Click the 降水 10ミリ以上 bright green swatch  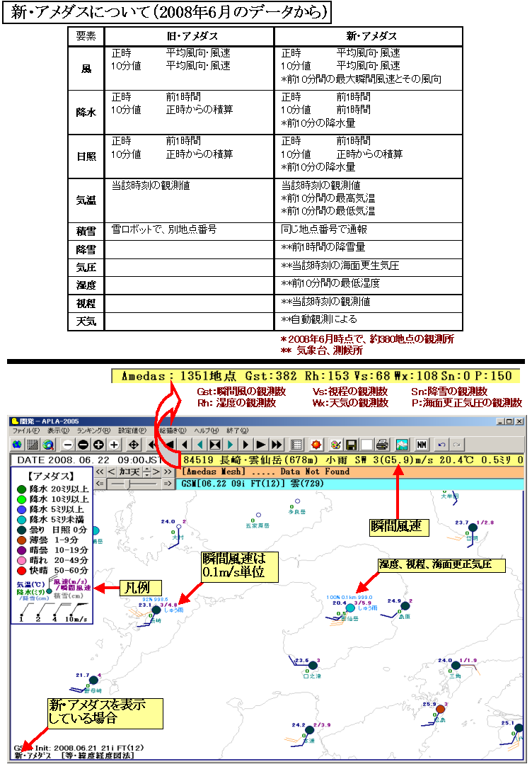[21, 499]
